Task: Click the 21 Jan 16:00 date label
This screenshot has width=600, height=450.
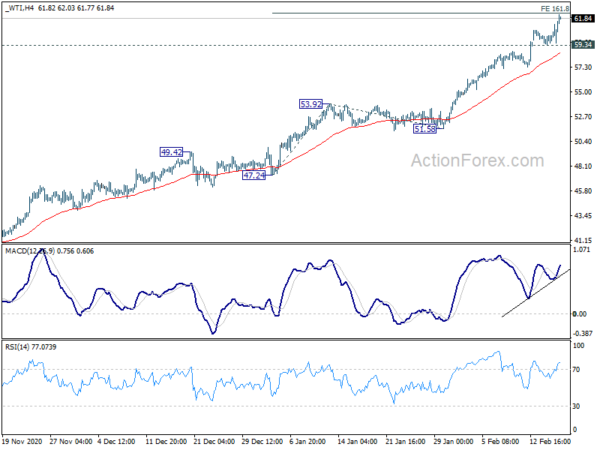Action: point(405,441)
